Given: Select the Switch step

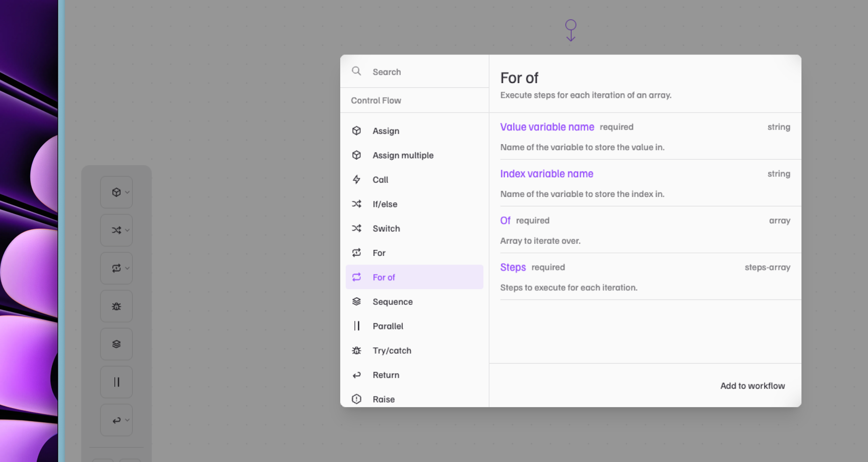Looking at the screenshot, I should pyautogui.click(x=414, y=229).
